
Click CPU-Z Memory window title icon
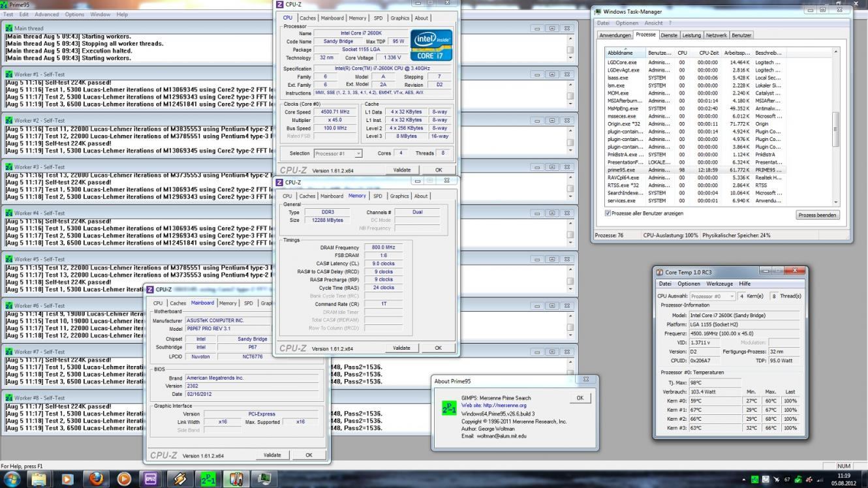[280, 183]
